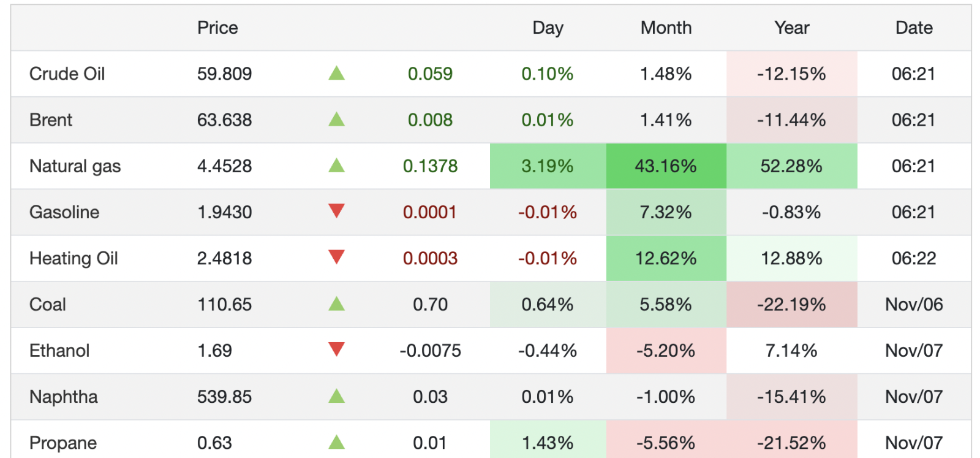Click Naphtha green up triangle

(x=336, y=396)
